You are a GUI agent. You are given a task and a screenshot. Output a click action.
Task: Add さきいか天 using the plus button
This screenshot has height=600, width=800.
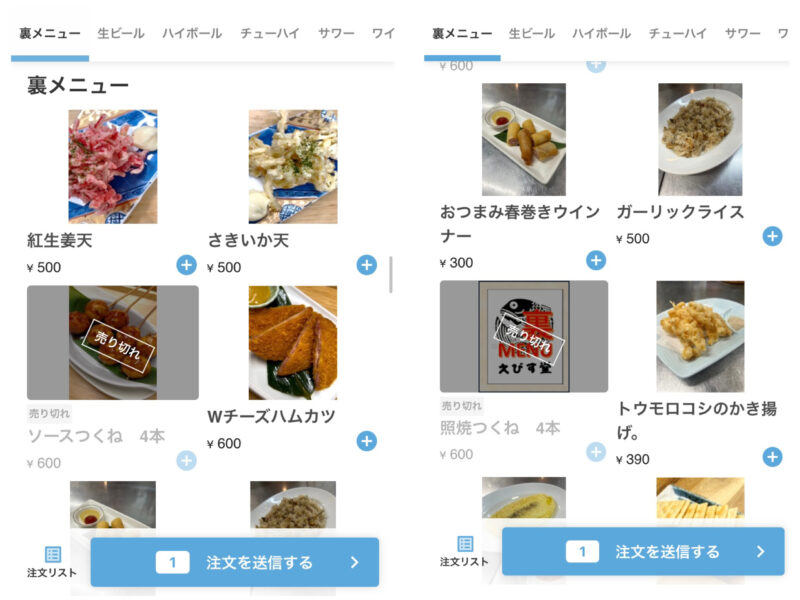coord(366,265)
